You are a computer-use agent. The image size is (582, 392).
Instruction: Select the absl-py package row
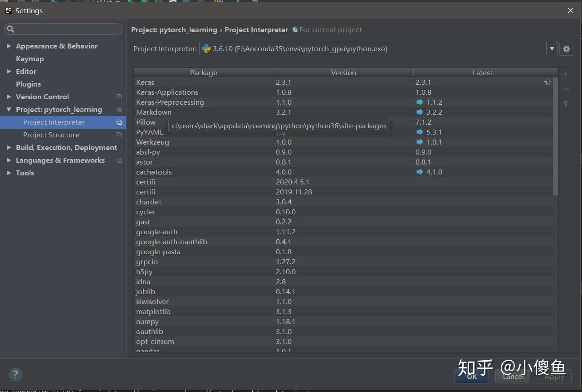343,152
